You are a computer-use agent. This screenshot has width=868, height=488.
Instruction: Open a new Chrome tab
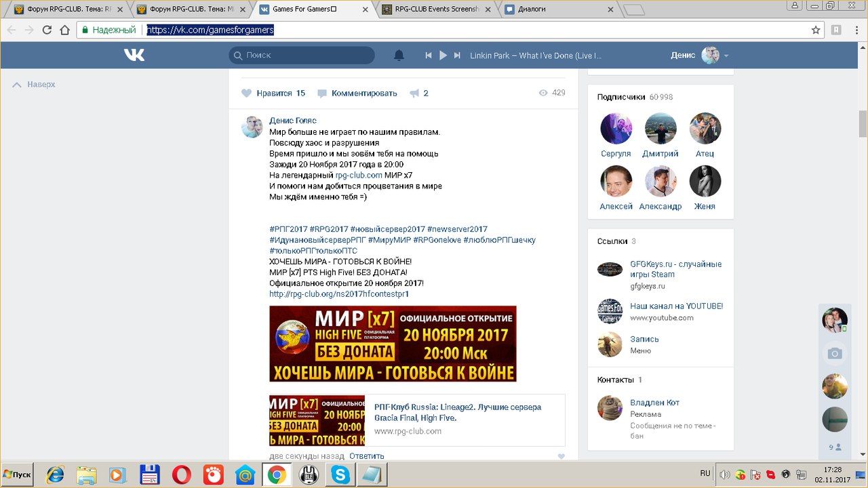coord(633,9)
